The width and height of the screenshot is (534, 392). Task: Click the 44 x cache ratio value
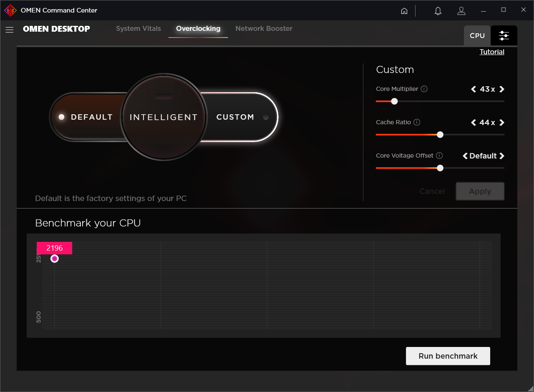488,123
